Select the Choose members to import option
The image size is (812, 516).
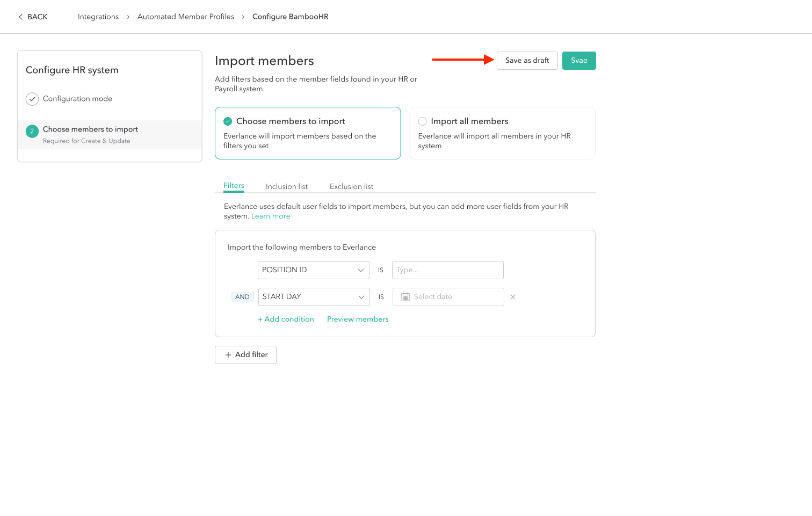228,121
